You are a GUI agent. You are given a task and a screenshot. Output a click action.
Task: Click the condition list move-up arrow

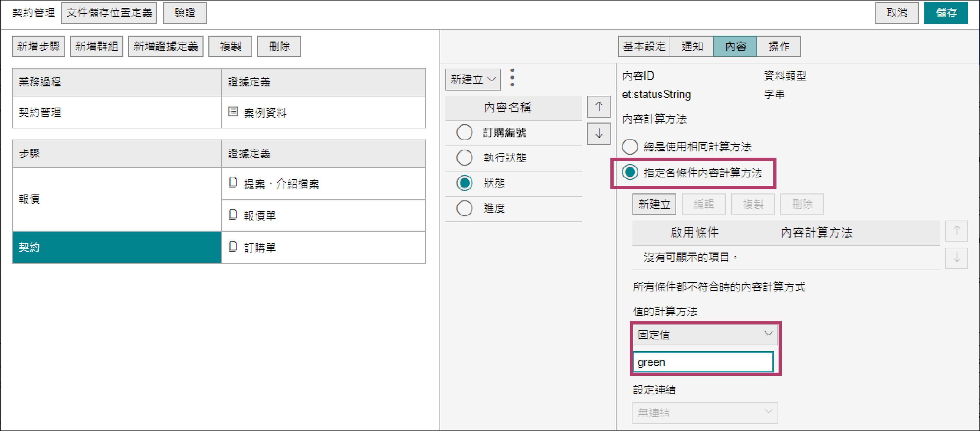click(956, 231)
